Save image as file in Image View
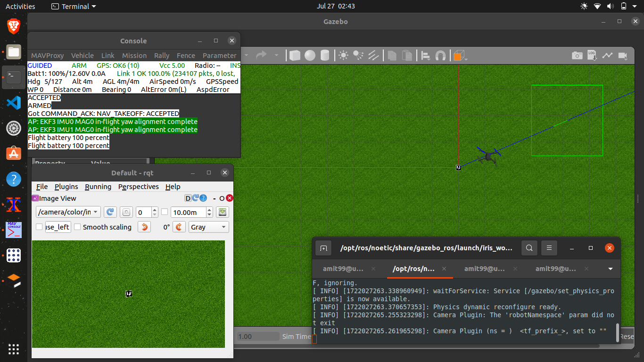This screenshot has width=644, height=362. tap(222, 213)
